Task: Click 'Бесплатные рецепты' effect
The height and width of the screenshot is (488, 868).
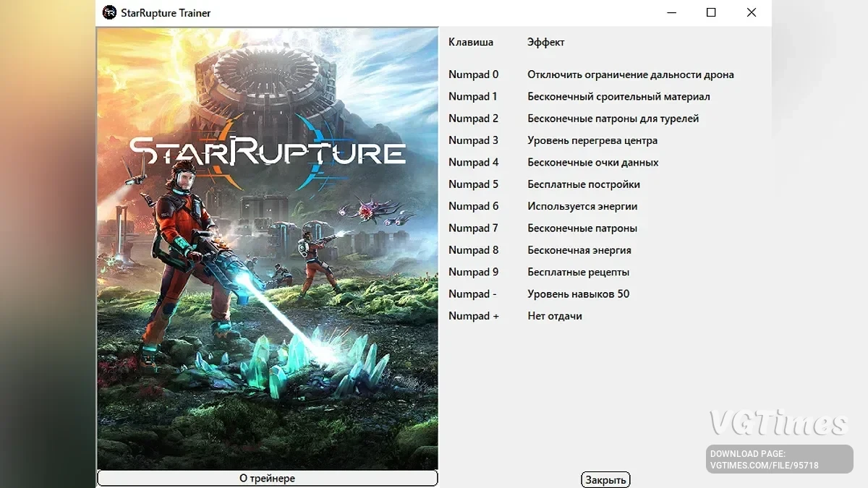Action: point(578,272)
